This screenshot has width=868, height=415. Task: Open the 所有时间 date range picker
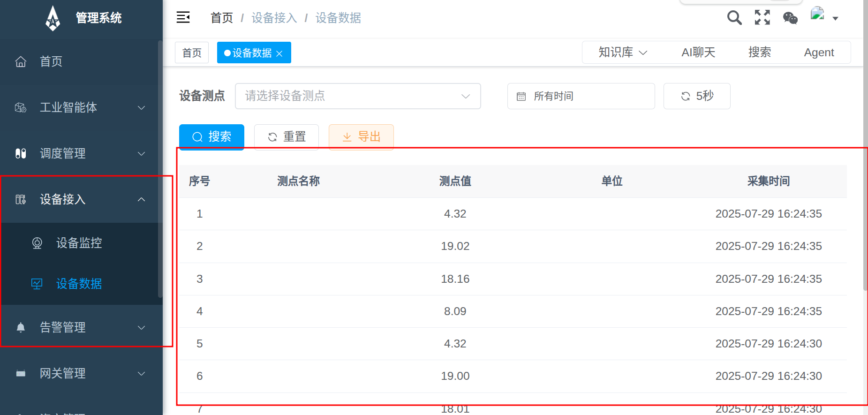581,96
